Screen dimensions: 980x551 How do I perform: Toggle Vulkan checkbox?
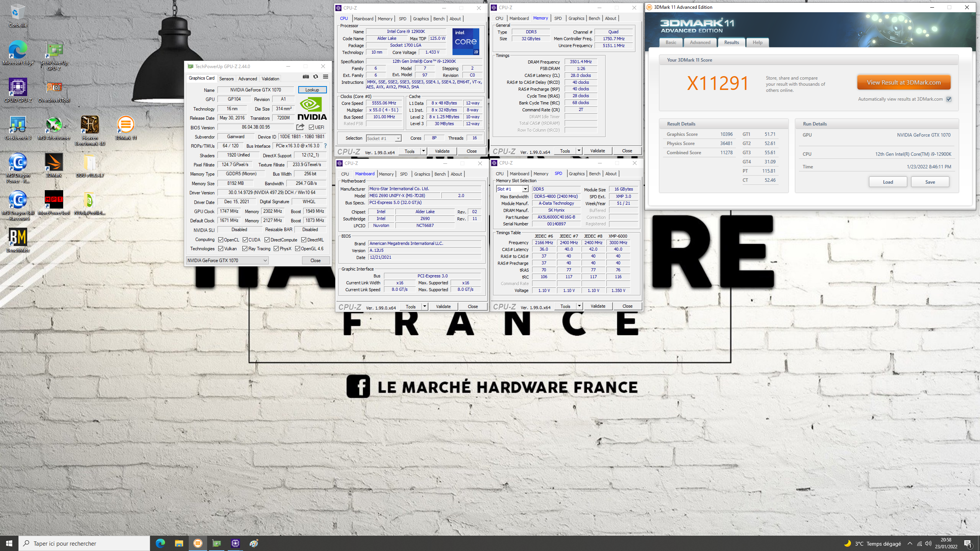click(220, 249)
